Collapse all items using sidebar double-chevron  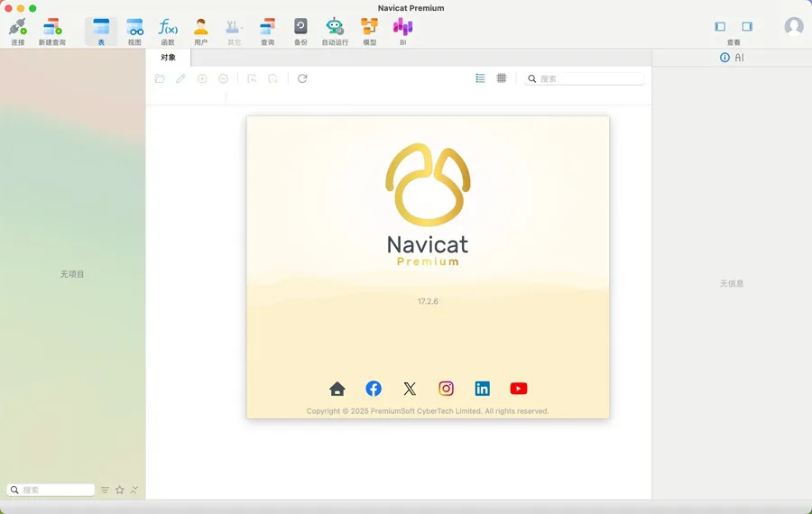tap(134, 490)
